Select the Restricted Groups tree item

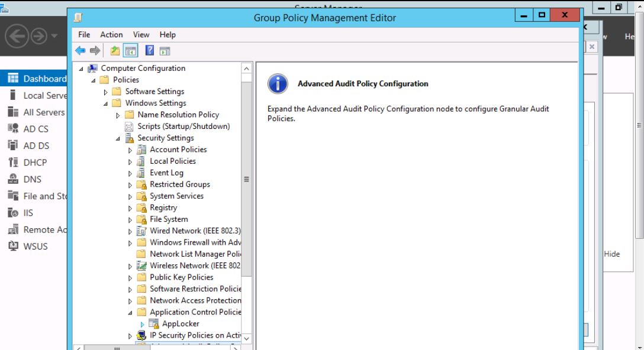click(179, 184)
